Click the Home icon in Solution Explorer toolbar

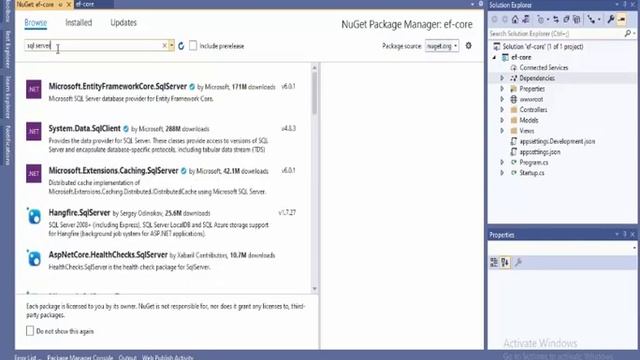pos(515,19)
